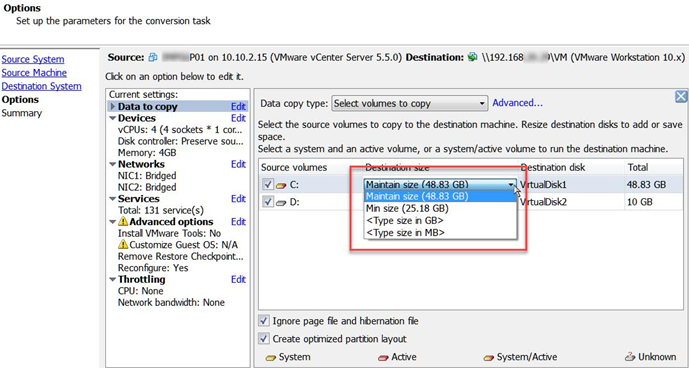
Task: Select the 10 GB total cell
Action: pos(640,202)
